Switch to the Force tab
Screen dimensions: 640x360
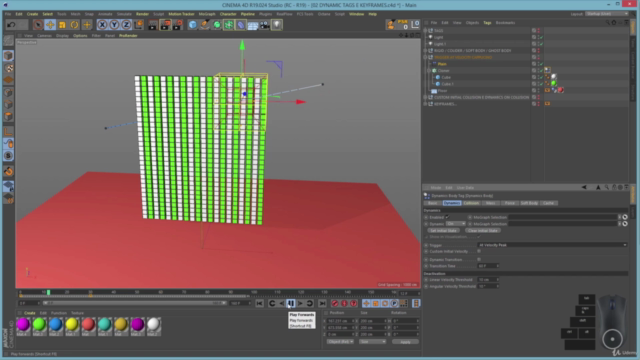coord(510,203)
